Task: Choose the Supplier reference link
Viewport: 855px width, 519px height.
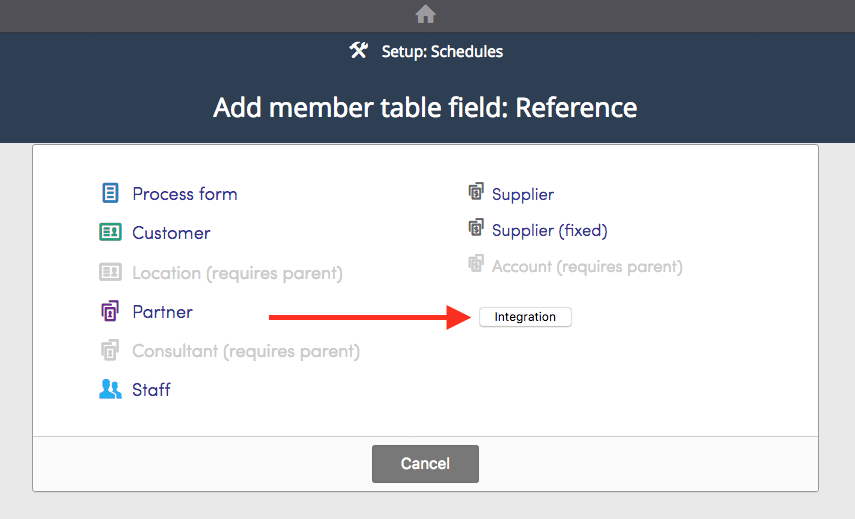Action: pos(522,195)
